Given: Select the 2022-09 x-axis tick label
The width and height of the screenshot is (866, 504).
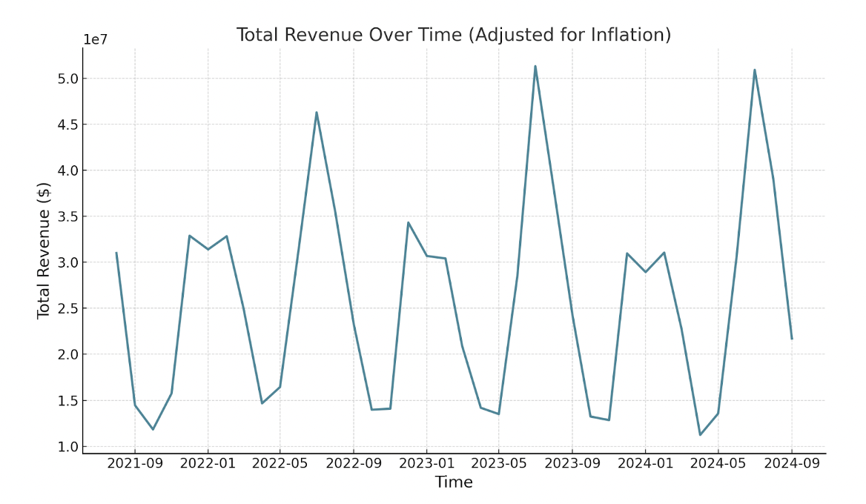Looking at the screenshot, I should pyautogui.click(x=353, y=463).
